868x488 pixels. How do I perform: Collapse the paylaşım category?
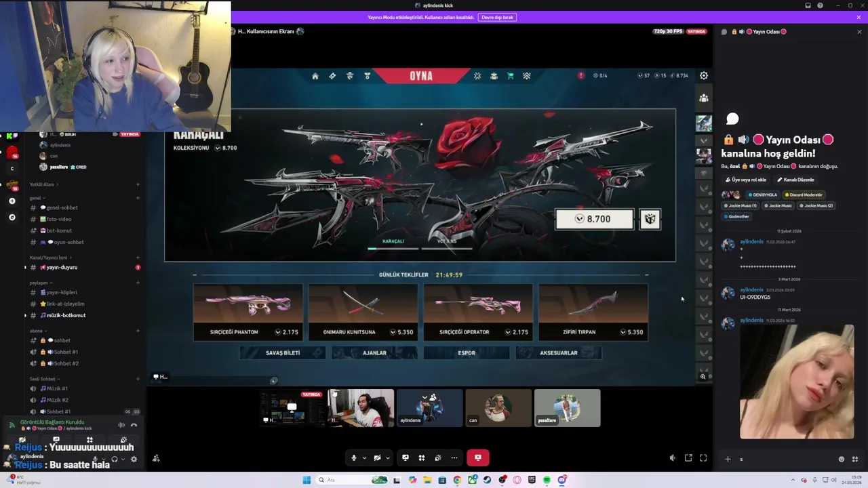tap(40, 283)
